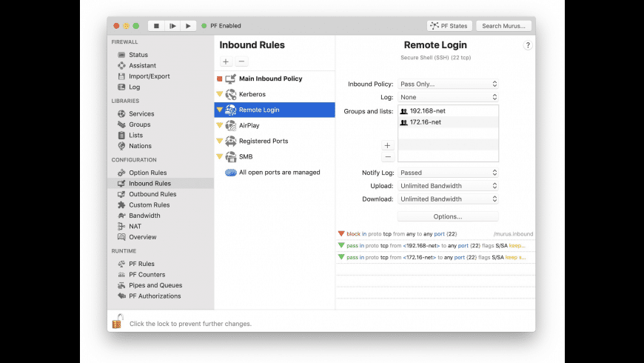Screen dimensions: 644x363
Task: Open the Upload bandwidth dropdown
Action: (x=448, y=186)
